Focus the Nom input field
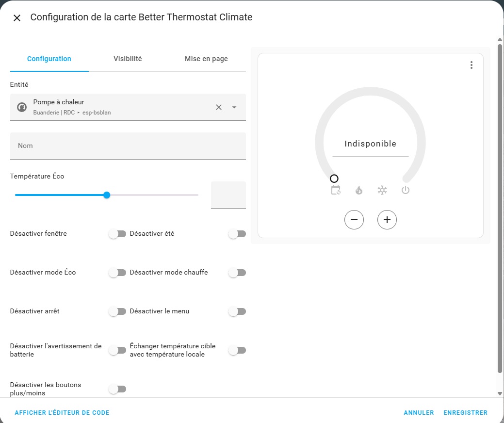The height and width of the screenshot is (423, 504). pyautogui.click(x=128, y=146)
